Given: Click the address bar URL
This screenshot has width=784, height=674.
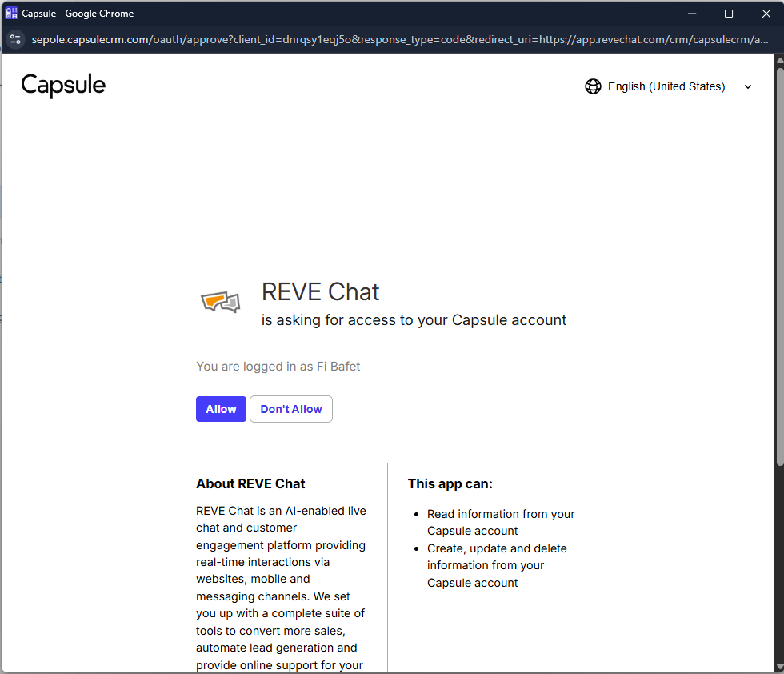Looking at the screenshot, I should point(400,39).
